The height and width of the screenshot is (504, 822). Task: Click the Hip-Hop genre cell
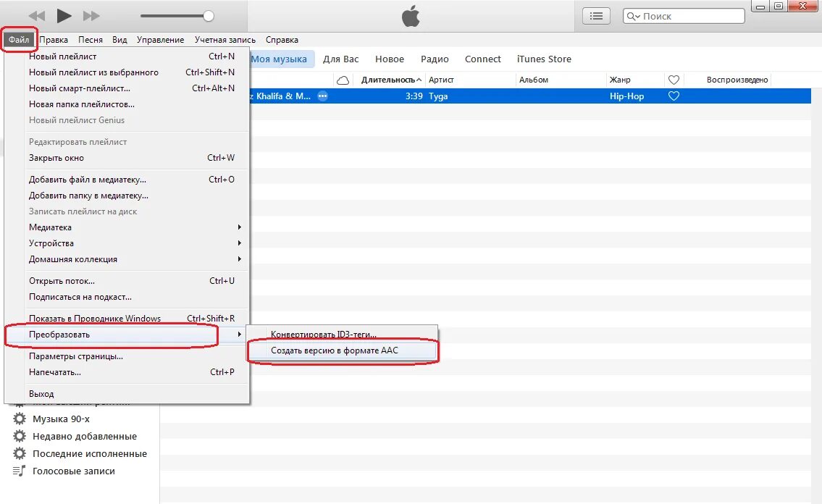tap(626, 96)
